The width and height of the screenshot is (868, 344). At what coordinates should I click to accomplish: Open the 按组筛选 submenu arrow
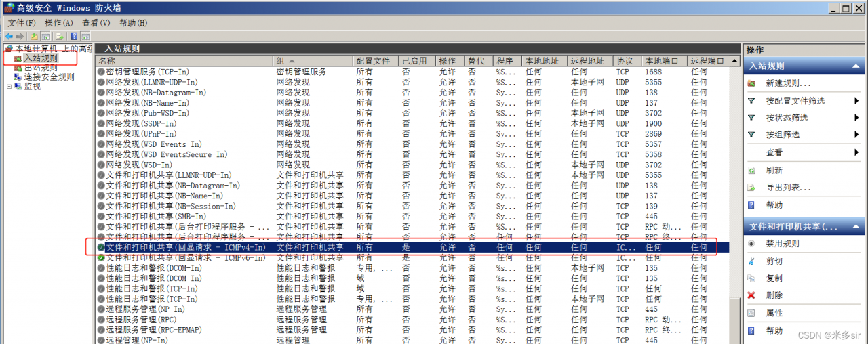click(x=856, y=135)
